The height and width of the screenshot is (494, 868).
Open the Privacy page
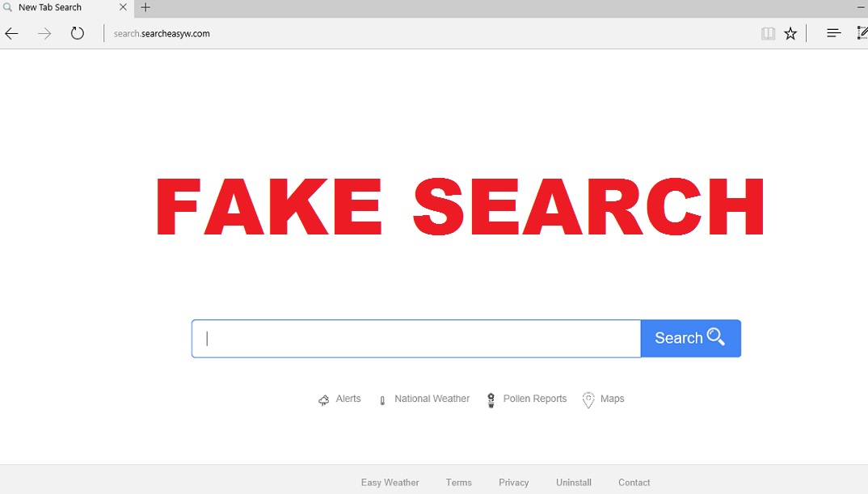[513, 482]
